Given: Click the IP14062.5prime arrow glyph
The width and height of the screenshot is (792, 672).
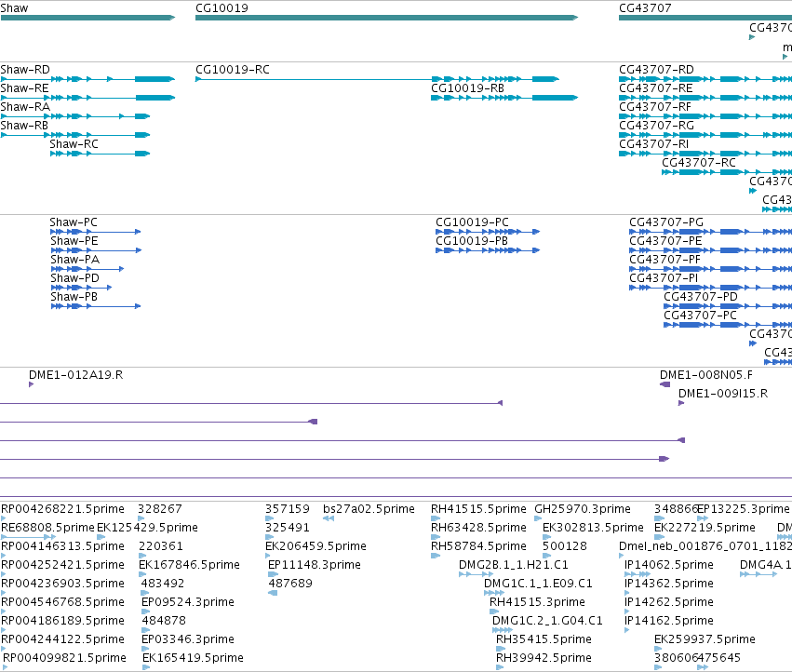Looking at the screenshot, I should [638, 574].
